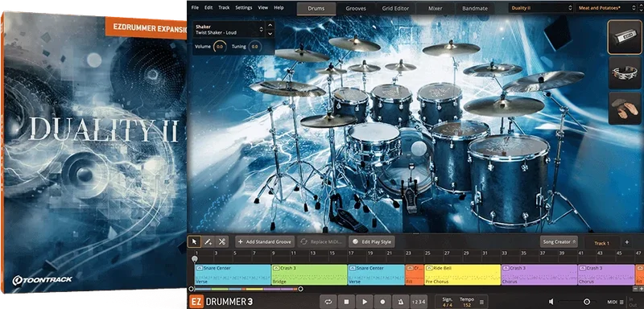644x309 pixels.
Task: Stop playback with the stop button
Action: (x=346, y=302)
